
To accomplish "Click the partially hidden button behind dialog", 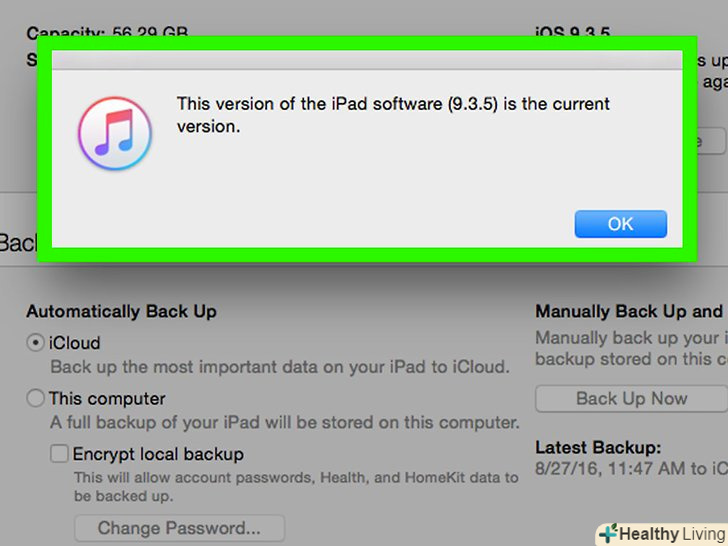I will [x=711, y=141].
